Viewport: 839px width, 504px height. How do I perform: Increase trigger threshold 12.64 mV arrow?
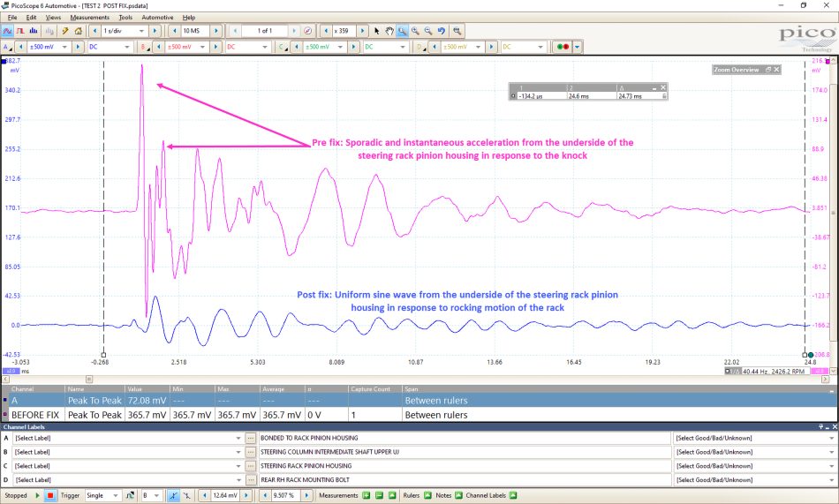[246, 495]
